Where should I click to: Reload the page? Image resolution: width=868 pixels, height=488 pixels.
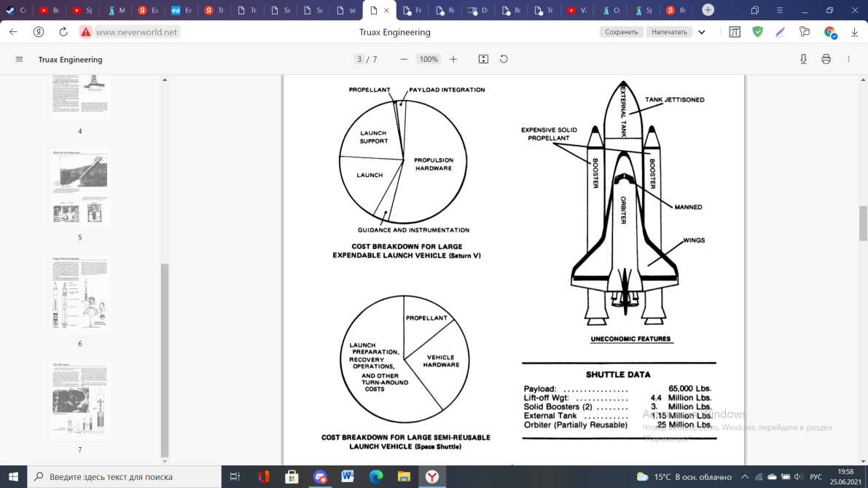[x=63, y=32]
